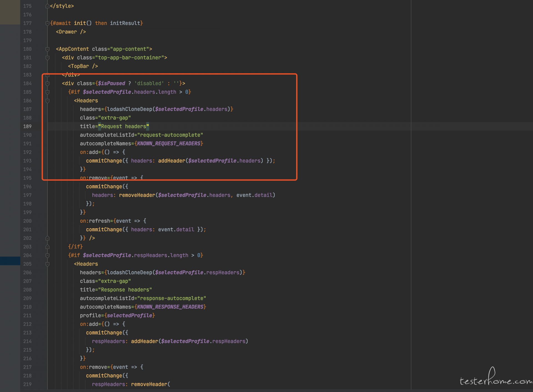Click the KNOWN_RESPONSE_HEADERS constant
Viewport: 533px width, 392px height.
pyautogui.click(x=170, y=307)
